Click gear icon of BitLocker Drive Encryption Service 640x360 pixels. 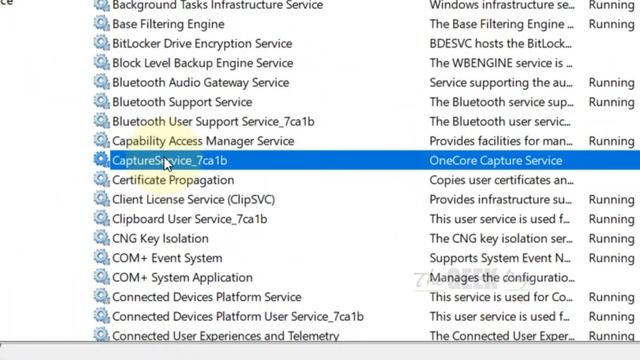(102, 43)
